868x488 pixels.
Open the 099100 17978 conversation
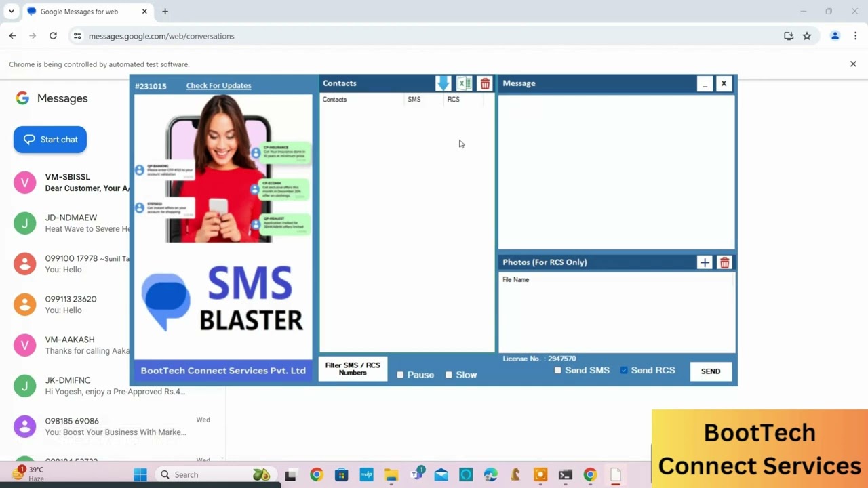71,264
